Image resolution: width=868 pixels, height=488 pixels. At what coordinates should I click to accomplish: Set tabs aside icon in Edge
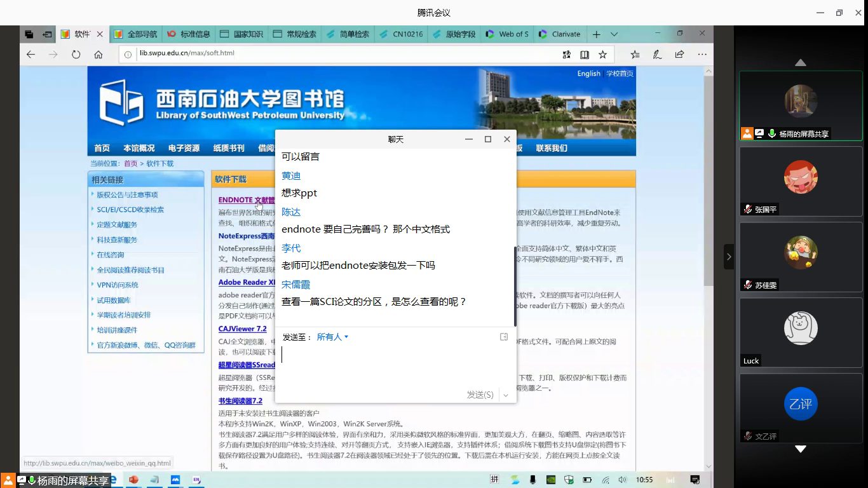pyautogui.click(x=46, y=34)
